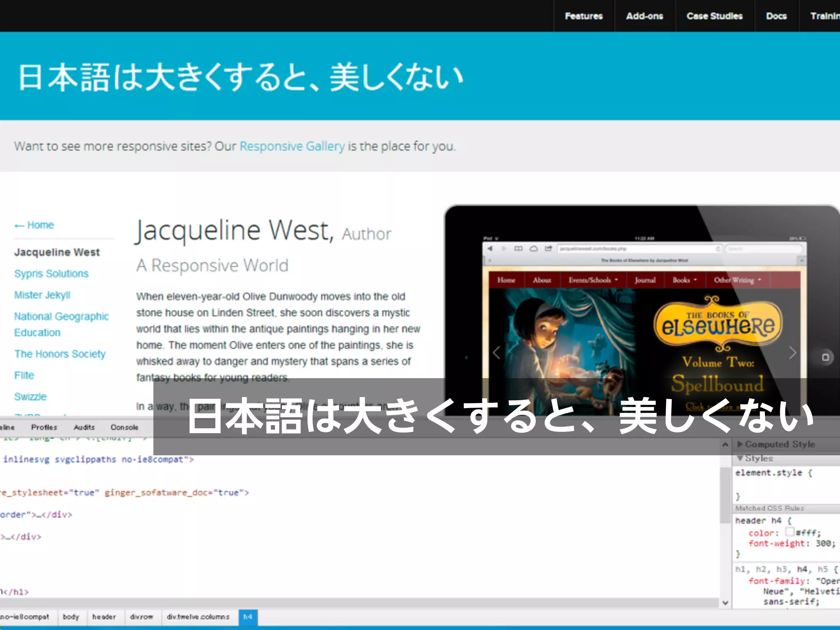
Task: Click the scrollbar down arrow in Elements panel
Action: point(725,603)
